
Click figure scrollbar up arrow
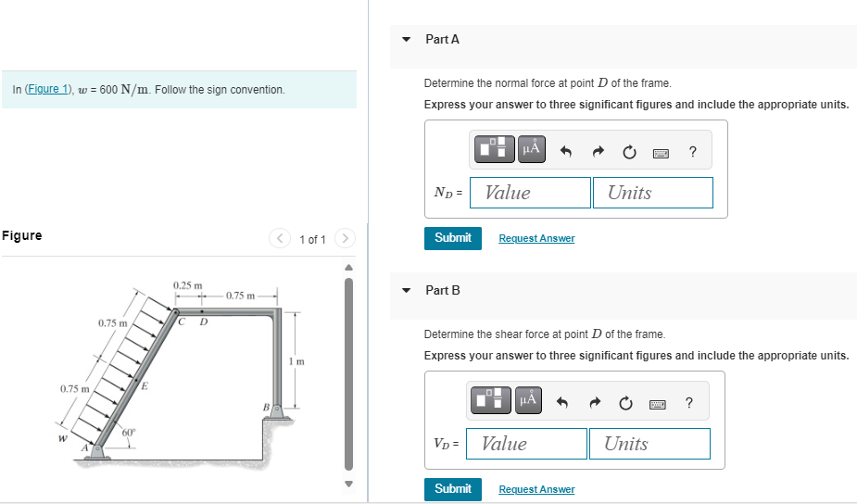coord(348,268)
